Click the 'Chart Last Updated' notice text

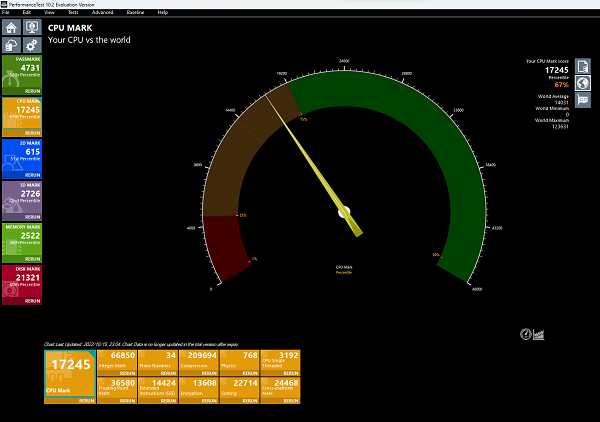coord(141,344)
